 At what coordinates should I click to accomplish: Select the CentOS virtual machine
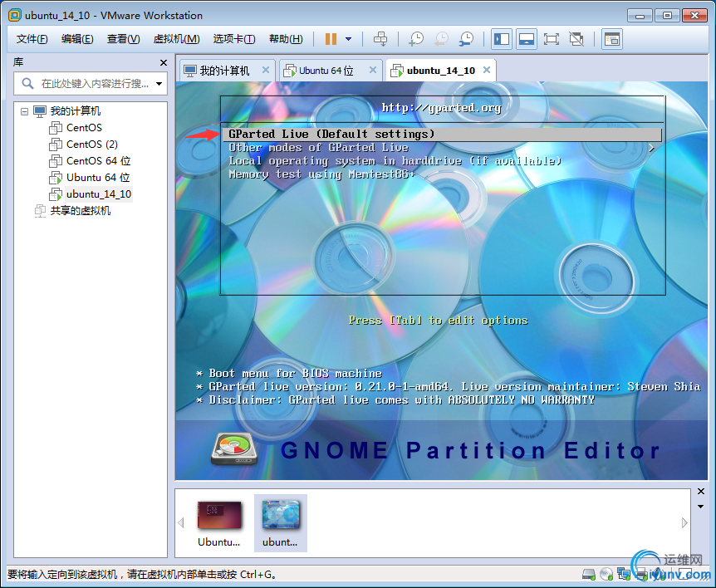(84, 128)
